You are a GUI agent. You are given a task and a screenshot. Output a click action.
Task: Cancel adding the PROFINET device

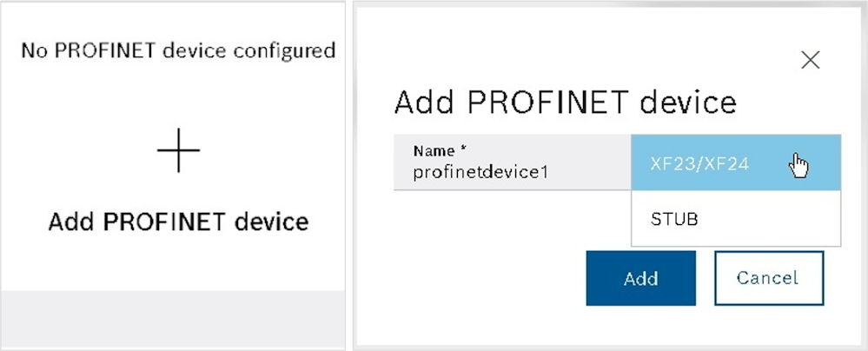[769, 278]
